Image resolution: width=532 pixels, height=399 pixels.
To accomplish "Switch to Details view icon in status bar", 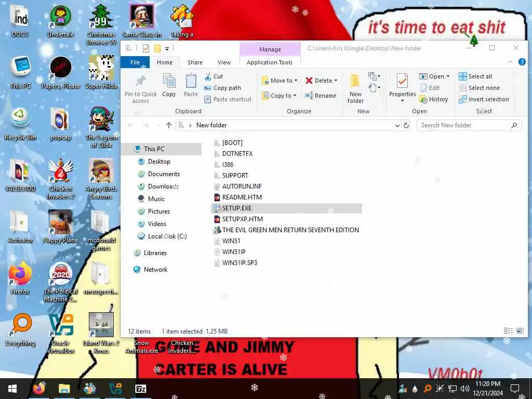I will (508, 331).
